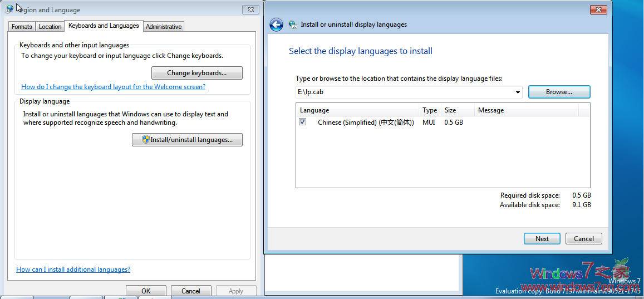Sort list by Language column header

tap(314, 110)
